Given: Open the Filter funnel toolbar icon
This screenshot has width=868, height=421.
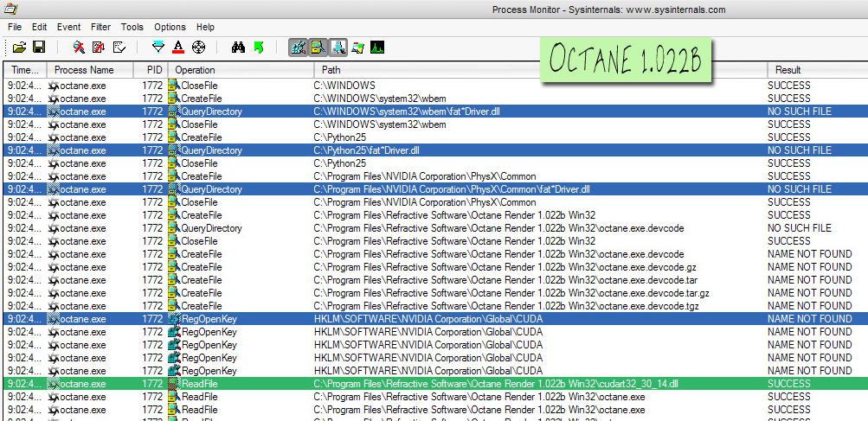Looking at the screenshot, I should click(x=159, y=48).
